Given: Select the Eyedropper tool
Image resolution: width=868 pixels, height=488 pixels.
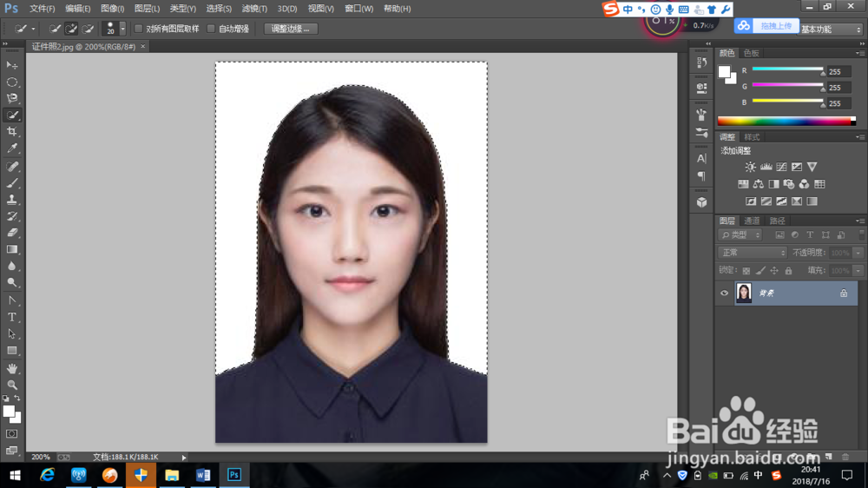Looking at the screenshot, I should 11,148.
